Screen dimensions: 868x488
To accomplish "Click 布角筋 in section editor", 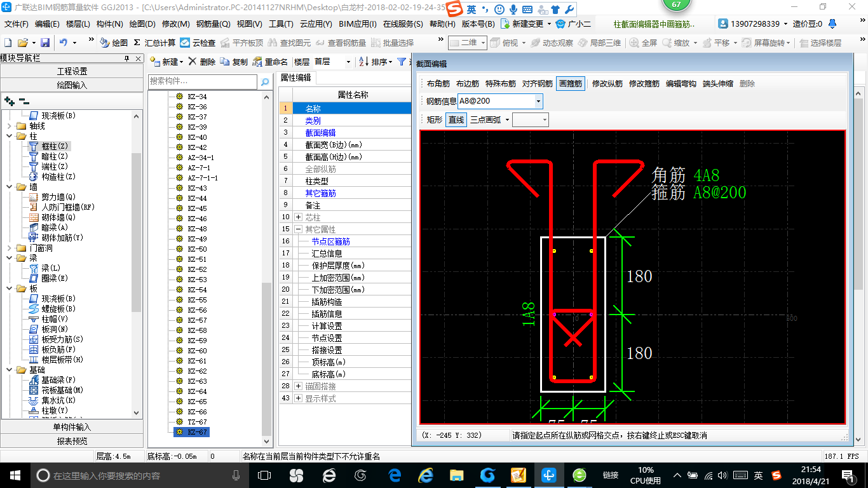I will tap(438, 83).
